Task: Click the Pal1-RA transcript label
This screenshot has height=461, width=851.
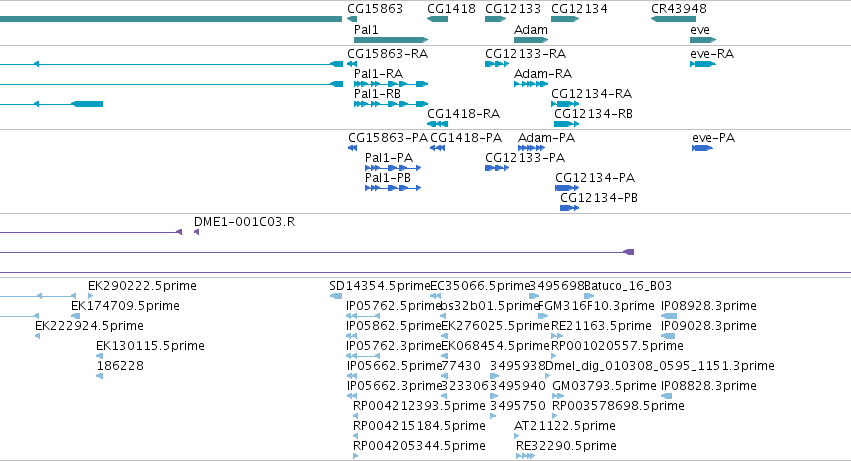Action: pyautogui.click(x=378, y=74)
